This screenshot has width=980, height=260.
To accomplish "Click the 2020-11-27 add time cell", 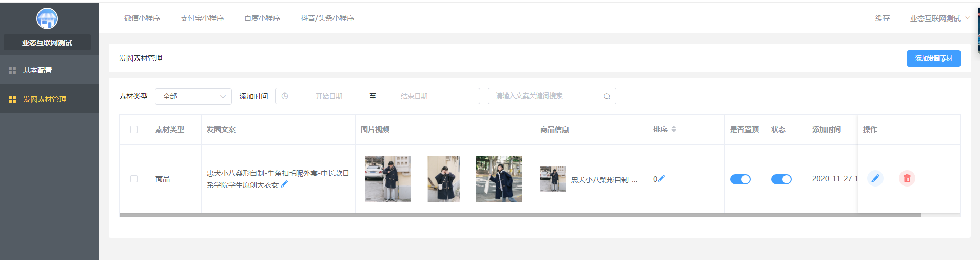I will pyautogui.click(x=835, y=179).
